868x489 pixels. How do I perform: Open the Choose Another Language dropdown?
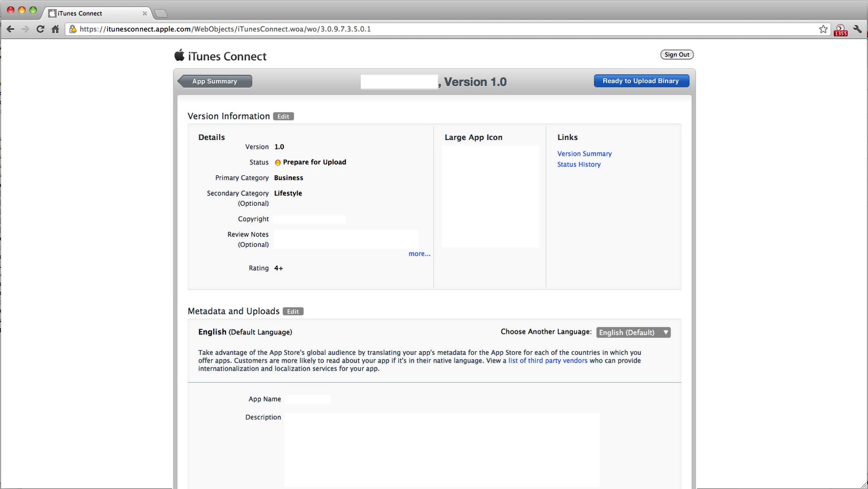[x=633, y=332]
